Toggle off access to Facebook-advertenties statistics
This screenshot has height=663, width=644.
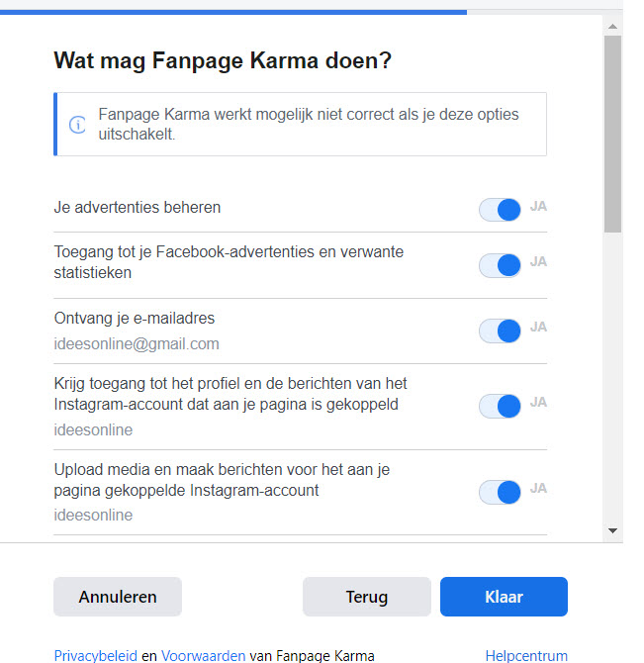pyautogui.click(x=501, y=264)
